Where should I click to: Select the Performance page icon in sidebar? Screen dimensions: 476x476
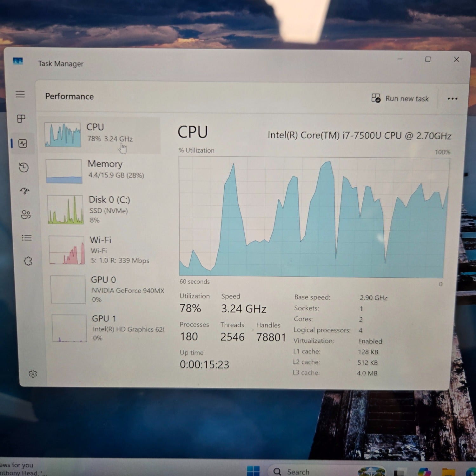click(x=23, y=143)
